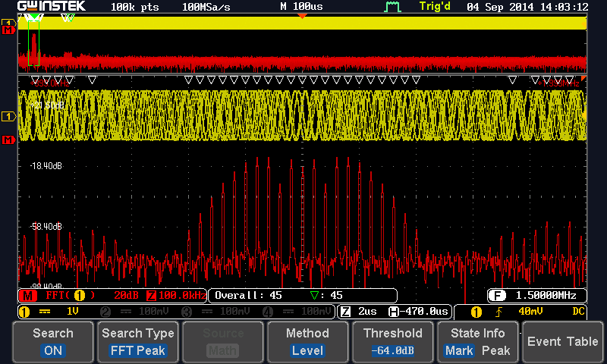Screen dimensions: 607x364
Task: Click the GW Instek logo
Action: coord(52,7)
